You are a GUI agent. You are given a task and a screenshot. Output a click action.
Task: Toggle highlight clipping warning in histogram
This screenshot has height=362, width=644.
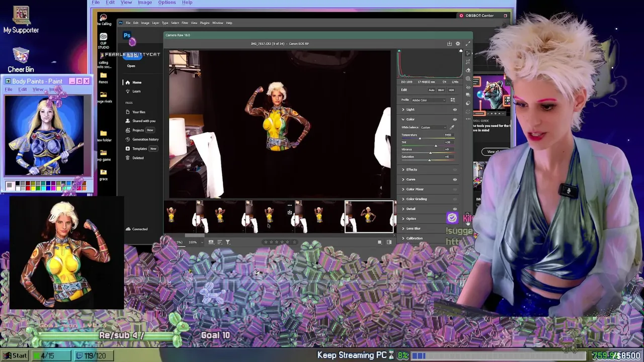461,51
